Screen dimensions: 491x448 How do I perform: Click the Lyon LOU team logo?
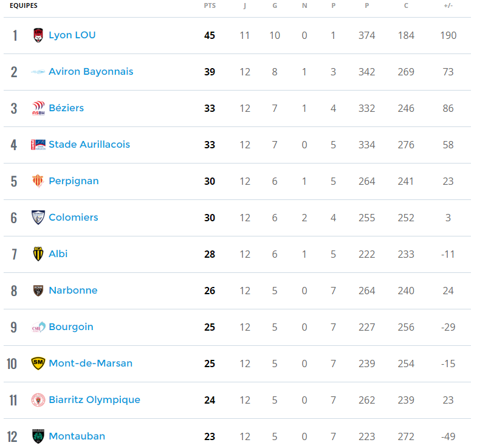[x=38, y=35]
